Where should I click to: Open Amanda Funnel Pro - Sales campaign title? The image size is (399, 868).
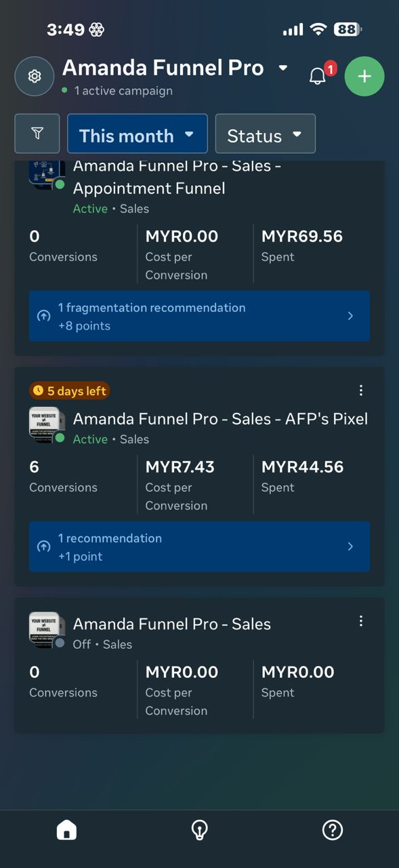[172, 624]
